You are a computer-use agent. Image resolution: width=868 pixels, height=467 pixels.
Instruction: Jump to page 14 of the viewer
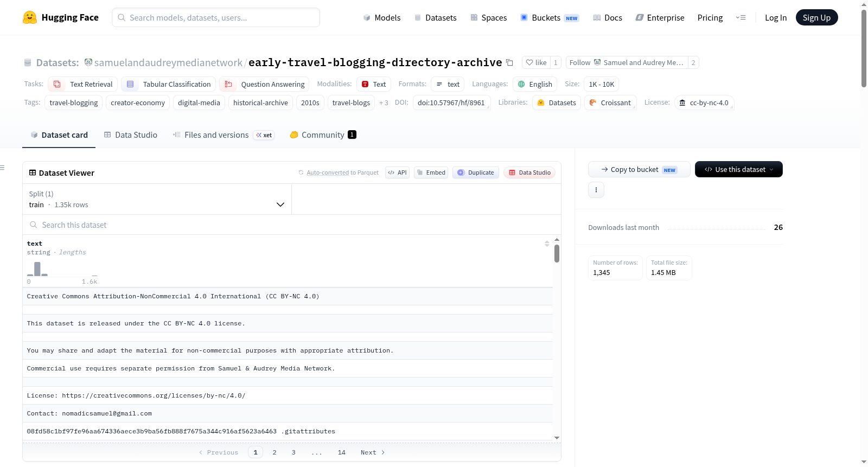pyautogui.click(x=342, y=452)
